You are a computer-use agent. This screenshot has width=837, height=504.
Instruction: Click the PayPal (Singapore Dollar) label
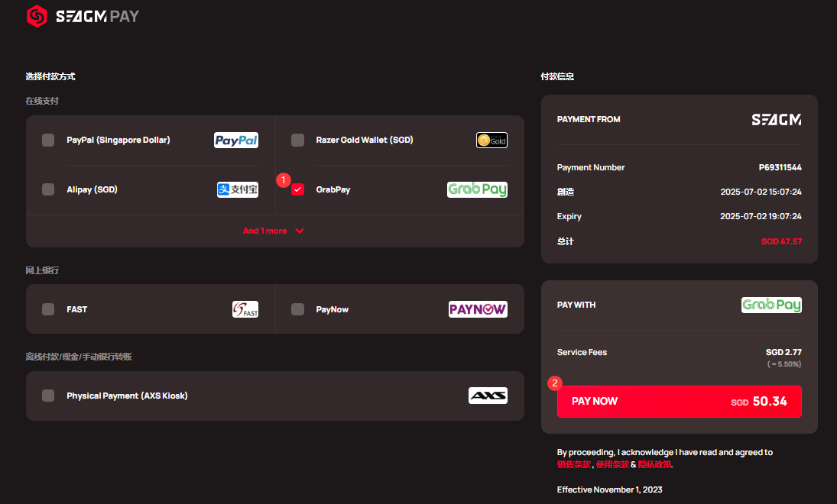pos(118,141)
